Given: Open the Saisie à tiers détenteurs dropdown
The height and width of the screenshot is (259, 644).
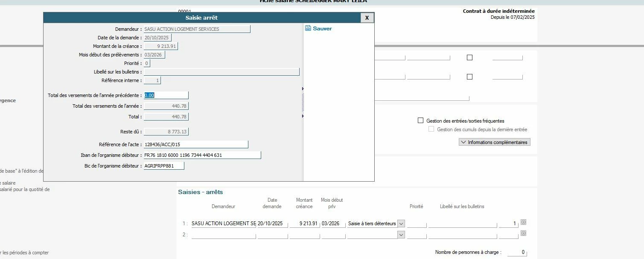Looking at the screenshot, I should [x=401, y=224].
